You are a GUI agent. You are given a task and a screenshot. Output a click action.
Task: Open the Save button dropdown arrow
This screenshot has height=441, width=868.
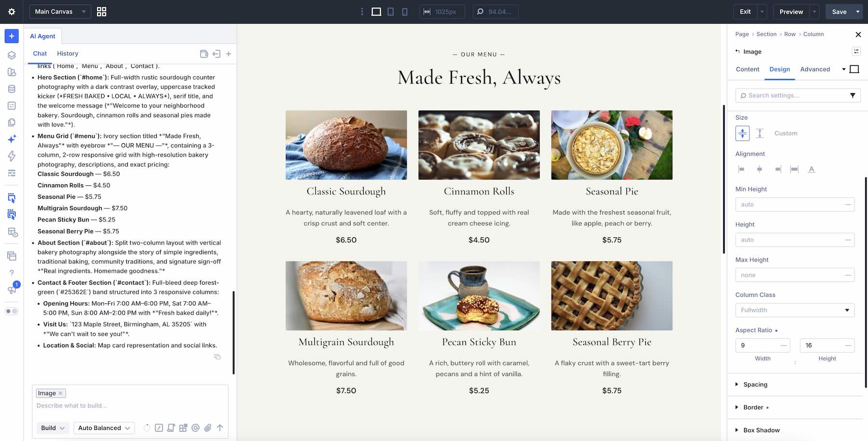coord(857,12)
